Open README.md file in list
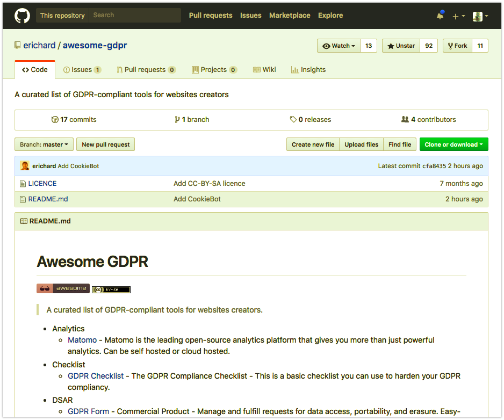 (48, 199)
